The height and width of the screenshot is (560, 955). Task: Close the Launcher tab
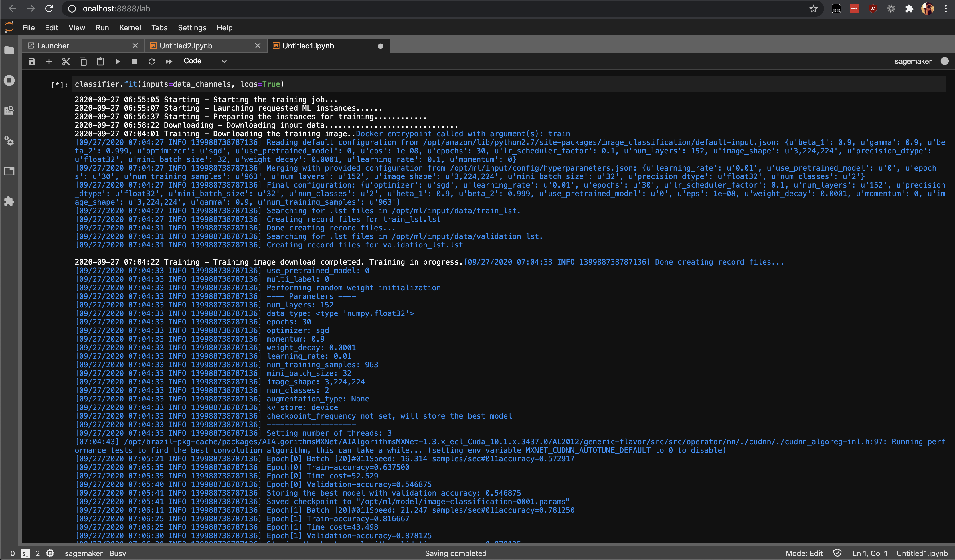135,46
